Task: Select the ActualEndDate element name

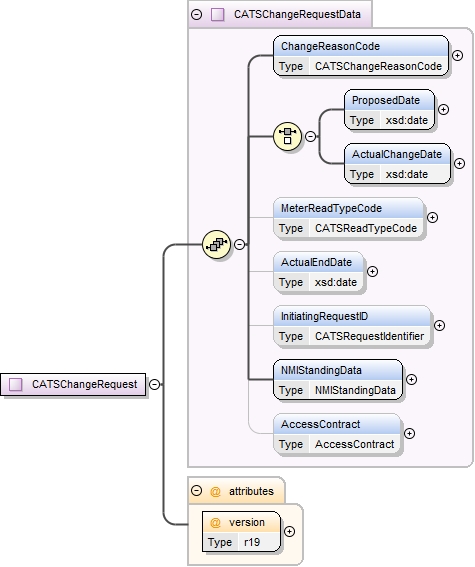Action: pyautogui.click(x=316, y=262)
